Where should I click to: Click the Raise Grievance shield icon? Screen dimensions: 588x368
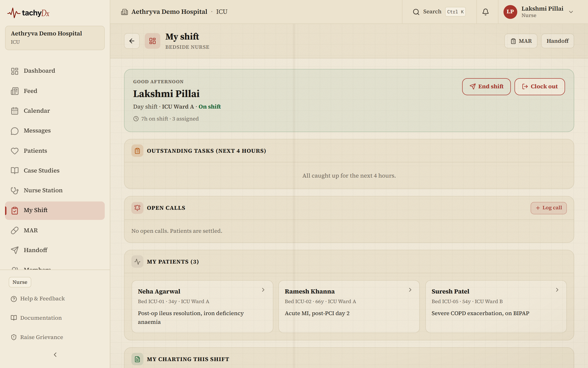tap(14, 337)
